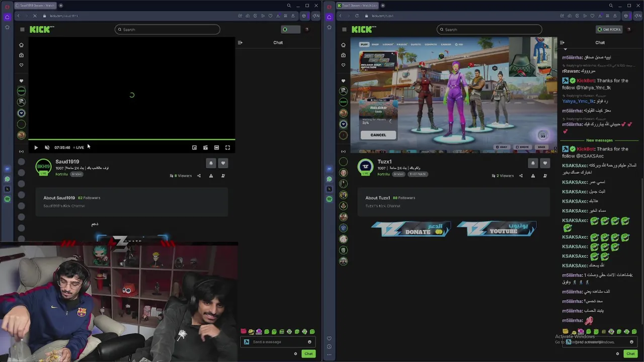Open the emoji picker in the left chat box

pyautogui.click(x=309, y=342)
